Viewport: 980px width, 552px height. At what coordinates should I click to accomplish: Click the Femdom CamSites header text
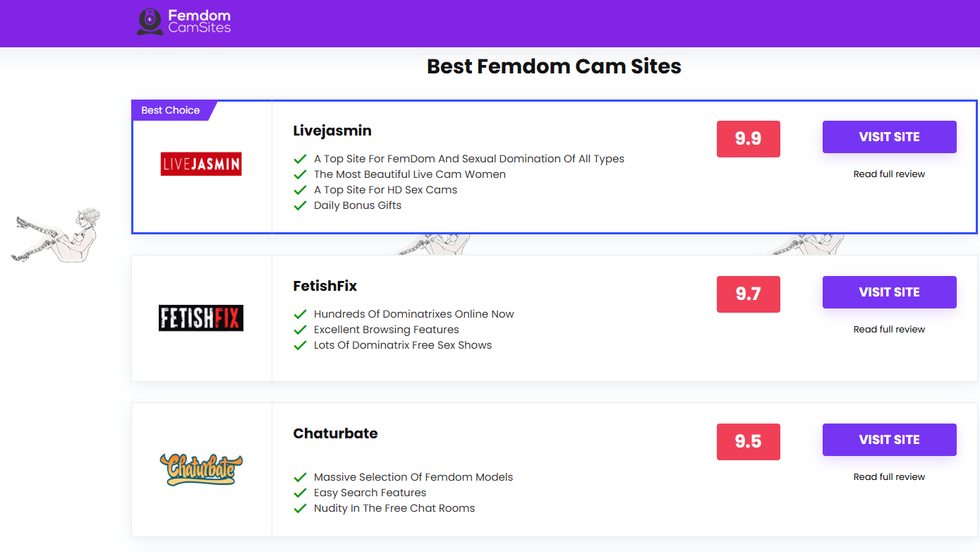click(x=199, y=21)
